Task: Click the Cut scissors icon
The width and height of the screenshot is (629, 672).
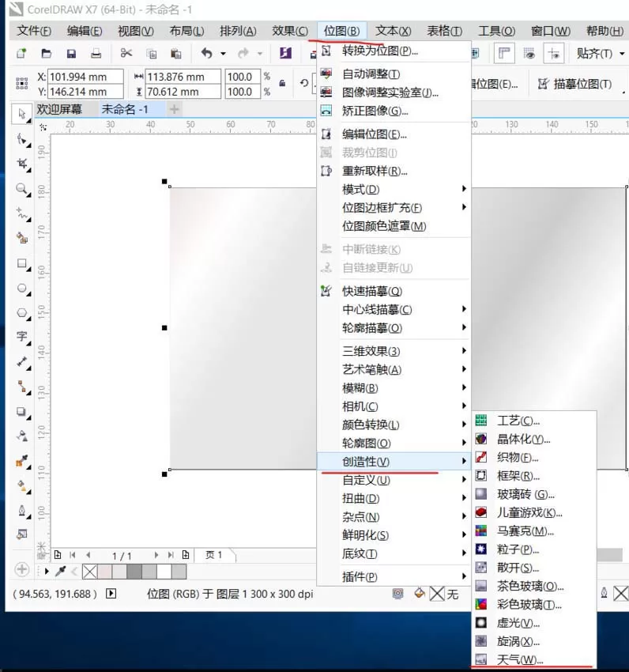Action: coord(126,53)
